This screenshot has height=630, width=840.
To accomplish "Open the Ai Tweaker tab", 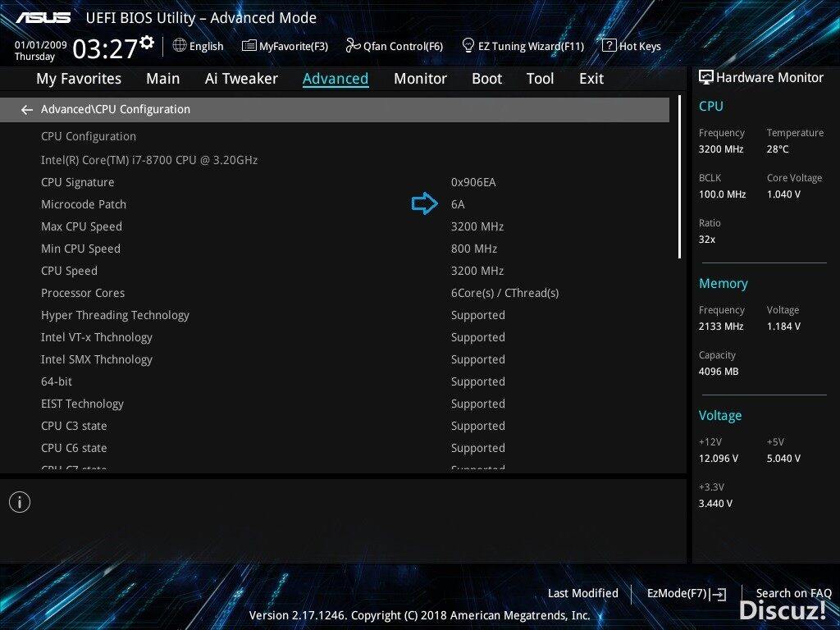I will click(x=241, y=79).
